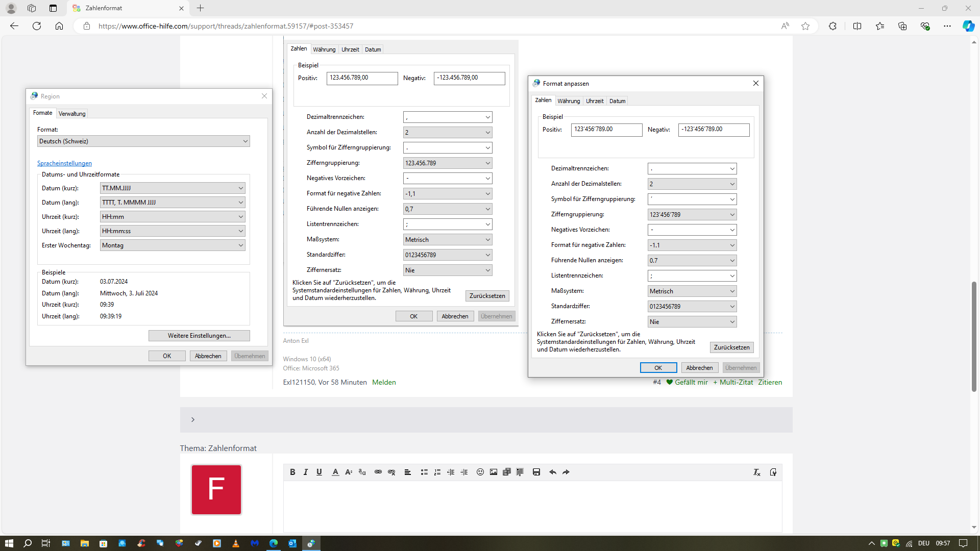This screenshot has height=551, width=980.
Task: Open Dezimaltrennzeichen dropdown in Format anpassen window
Action: (x=692, y=169)
